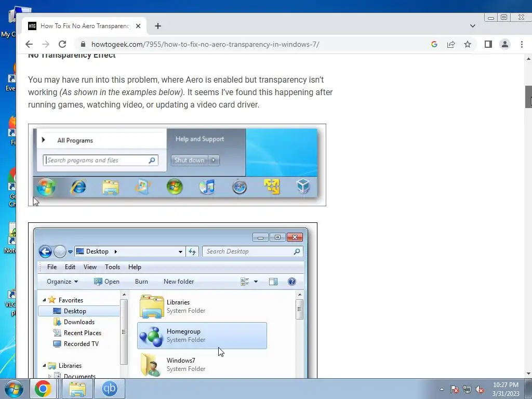Click the Explorer window screenshot image
The width and height of the screenshot is (532, 399).
[172, 300]
